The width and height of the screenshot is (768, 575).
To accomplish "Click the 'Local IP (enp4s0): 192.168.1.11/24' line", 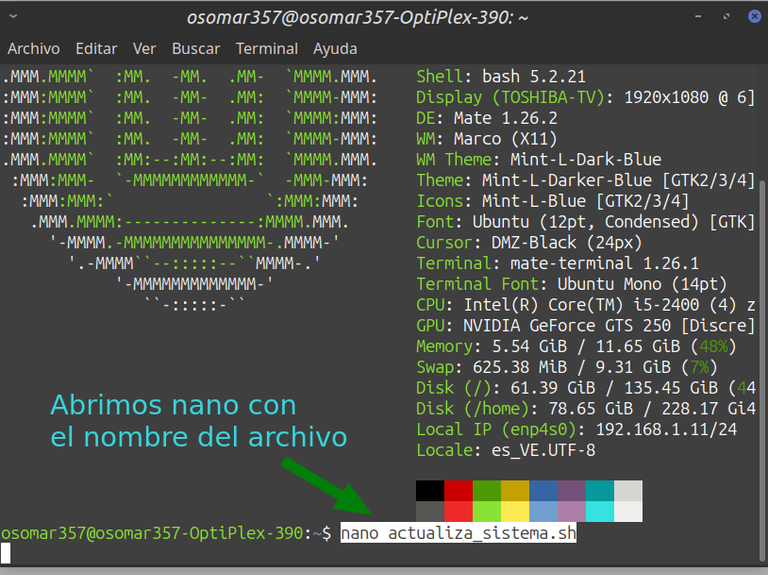I will (576, 430).
